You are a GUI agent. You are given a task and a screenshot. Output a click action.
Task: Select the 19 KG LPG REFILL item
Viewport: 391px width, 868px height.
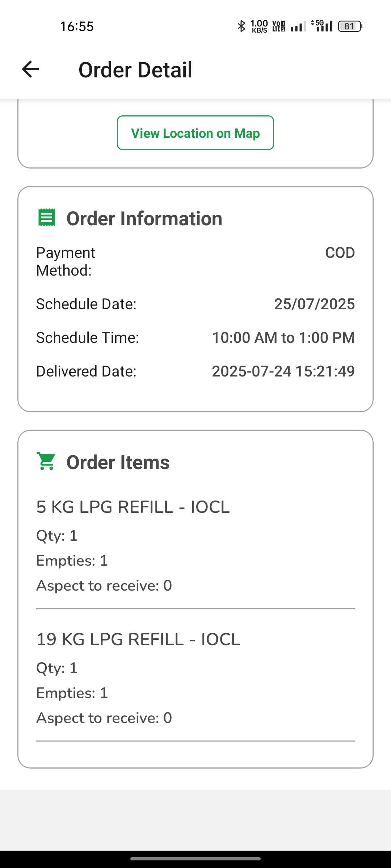tap(138, 639)
